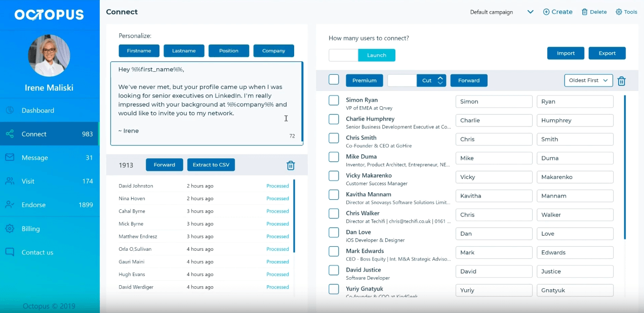
Task: Click the plus icon beside Create
Action: (x=546, y=12)
